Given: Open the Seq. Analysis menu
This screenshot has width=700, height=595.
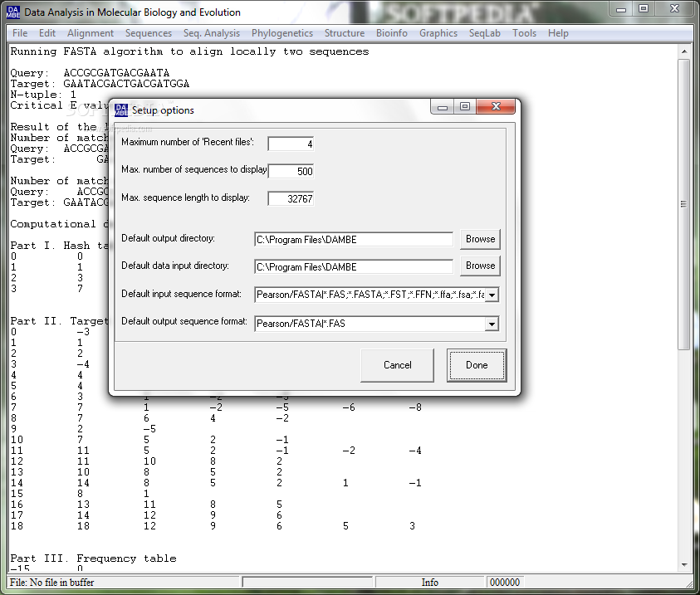Looking at the screenshot, I should click(212, 33).
